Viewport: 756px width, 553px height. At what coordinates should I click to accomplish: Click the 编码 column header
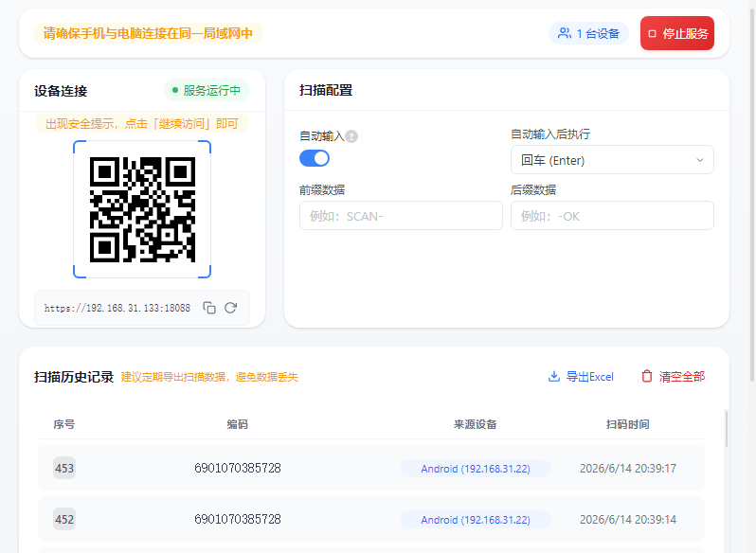[237, 424]
